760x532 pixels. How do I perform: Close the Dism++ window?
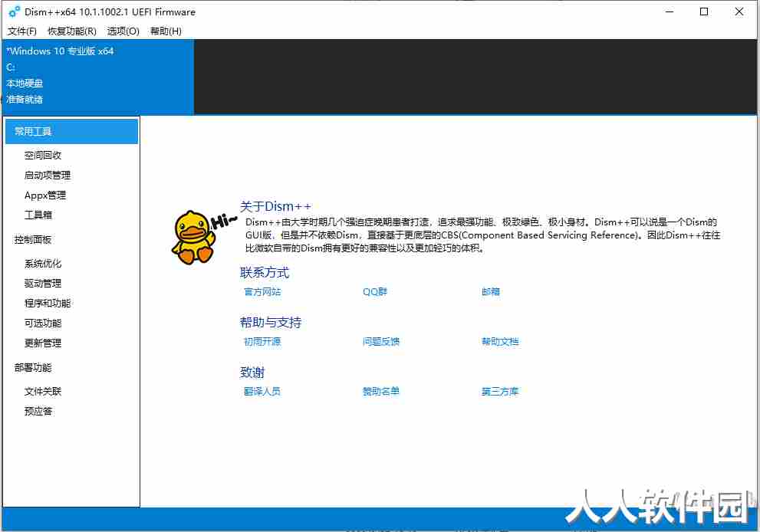click(x=739, y=11)
